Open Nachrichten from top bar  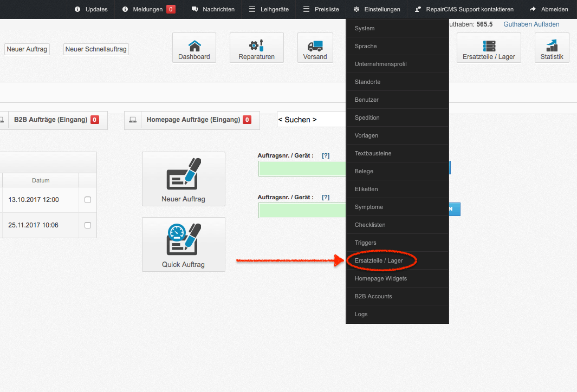point(213,9)
